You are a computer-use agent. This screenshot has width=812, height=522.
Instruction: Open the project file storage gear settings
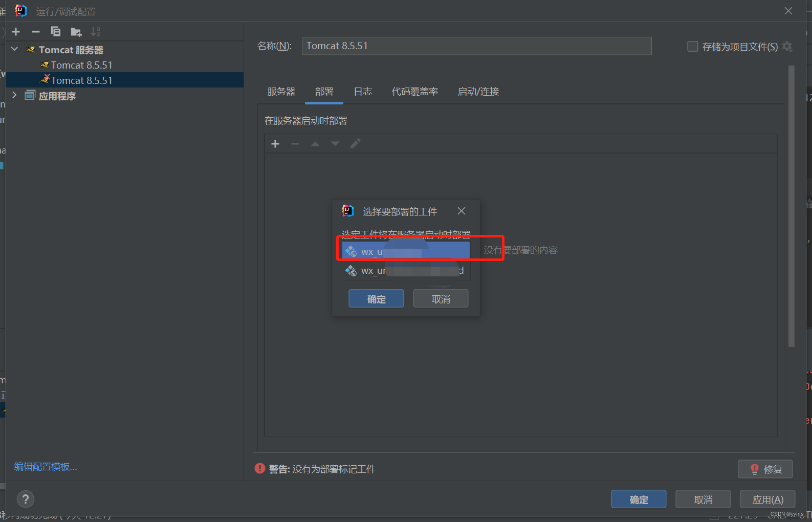coord(787,47)
